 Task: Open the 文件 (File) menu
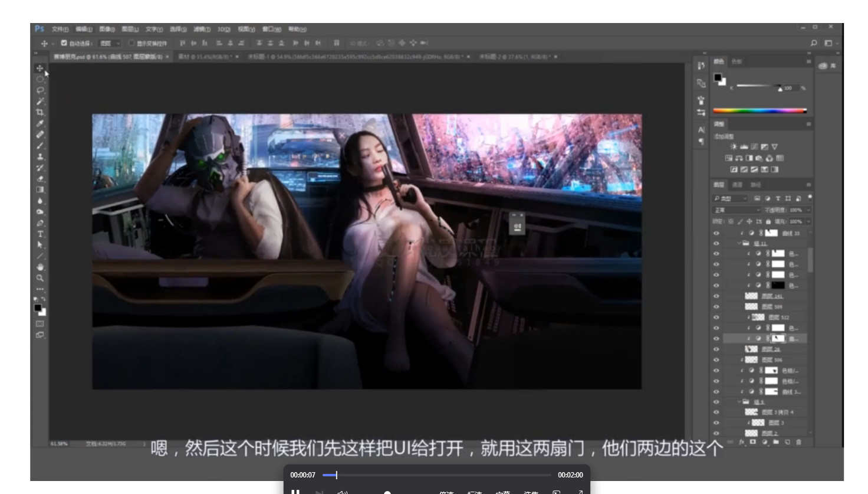coord(60,29)
